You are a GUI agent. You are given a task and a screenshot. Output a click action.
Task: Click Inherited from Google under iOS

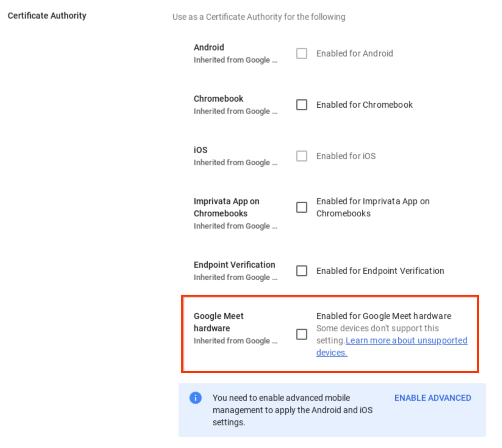(x=236, y=163)
